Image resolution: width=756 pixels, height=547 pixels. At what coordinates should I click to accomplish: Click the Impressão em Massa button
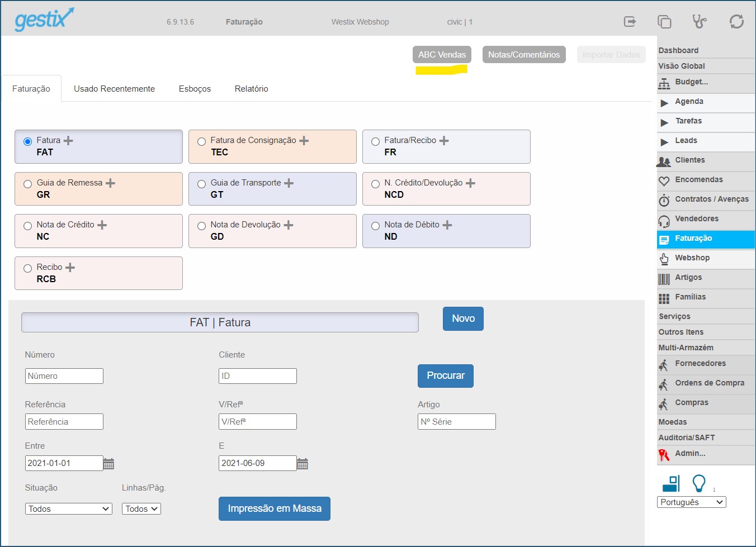pos(275,508)
